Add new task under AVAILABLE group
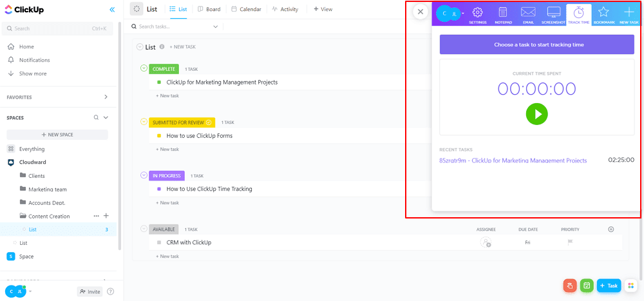 tap(167, 256)
